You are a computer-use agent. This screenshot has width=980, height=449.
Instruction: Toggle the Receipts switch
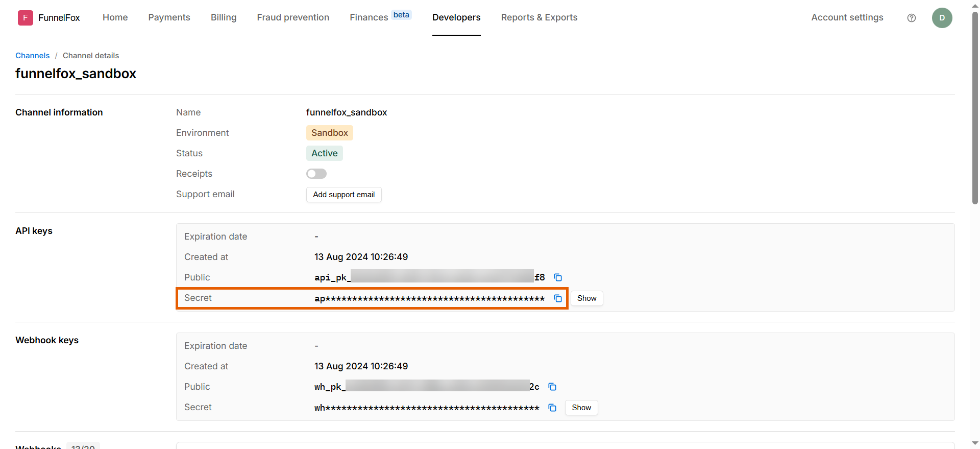pos(316,174)
